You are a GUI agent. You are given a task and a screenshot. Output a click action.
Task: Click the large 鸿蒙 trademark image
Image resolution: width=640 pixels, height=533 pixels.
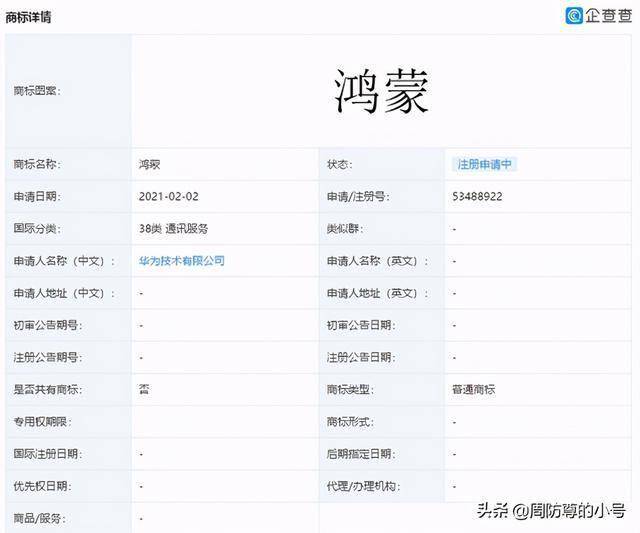click(382, 91)
